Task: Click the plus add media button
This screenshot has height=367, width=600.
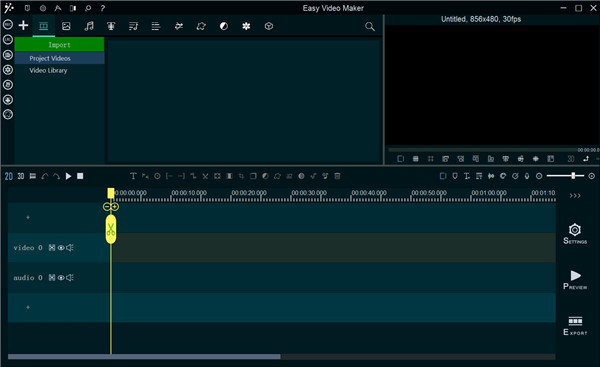Action: (23, 25)
